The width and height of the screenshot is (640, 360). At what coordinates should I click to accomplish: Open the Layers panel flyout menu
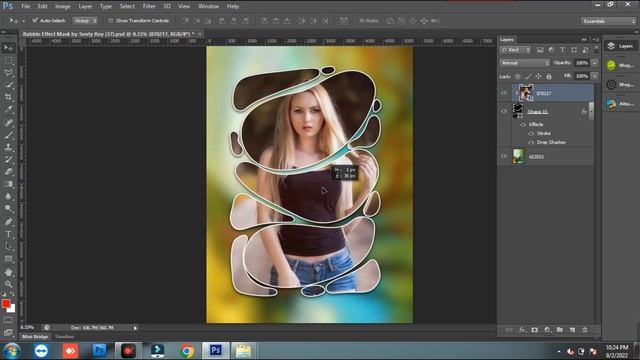click(x=596, y=40)
